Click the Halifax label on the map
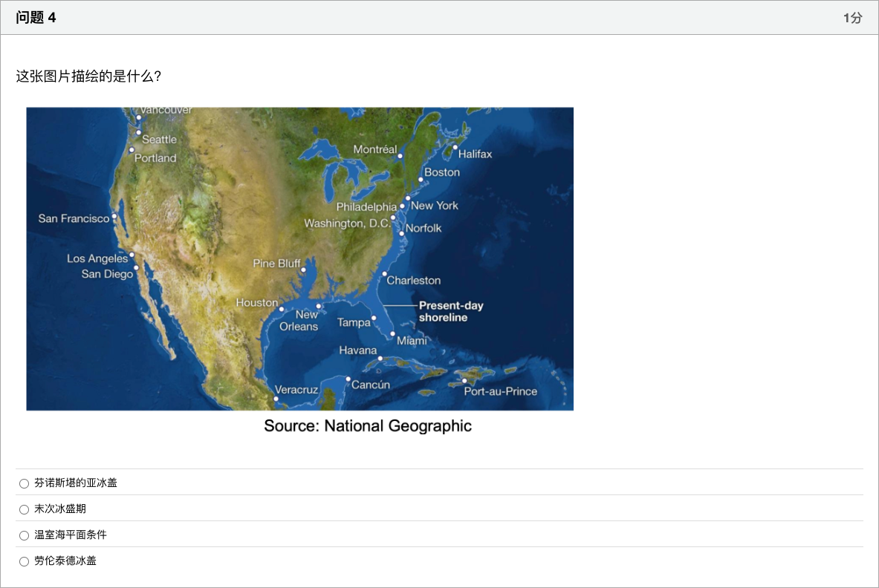 coord(476,154)
